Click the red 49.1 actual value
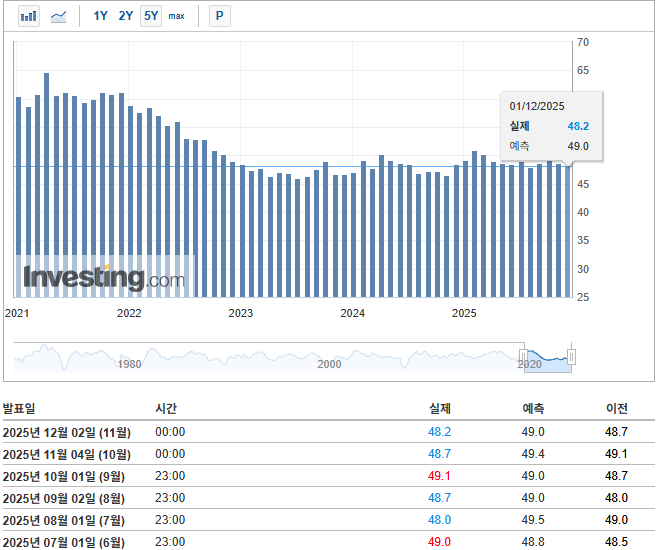 pos(439,476)
